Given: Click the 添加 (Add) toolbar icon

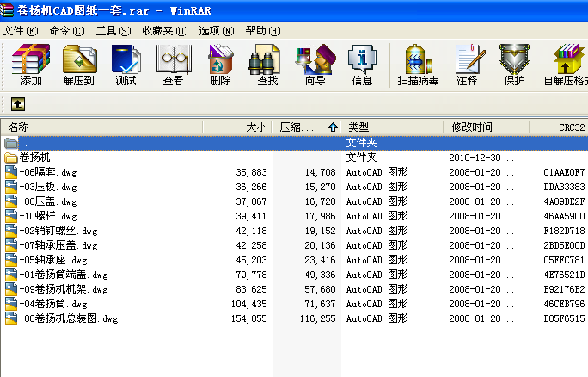Looking at the screenshot, I should pyautogui.click(x=31, y=65).
